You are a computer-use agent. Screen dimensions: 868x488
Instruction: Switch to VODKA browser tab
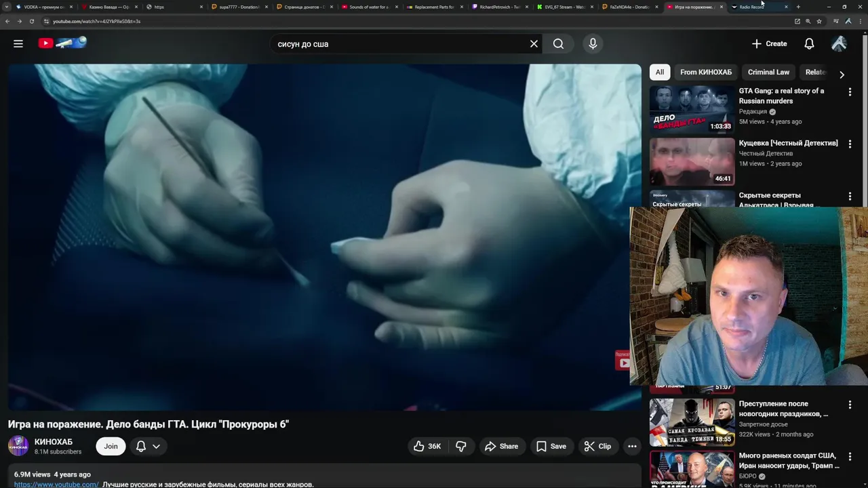(45, 7)
